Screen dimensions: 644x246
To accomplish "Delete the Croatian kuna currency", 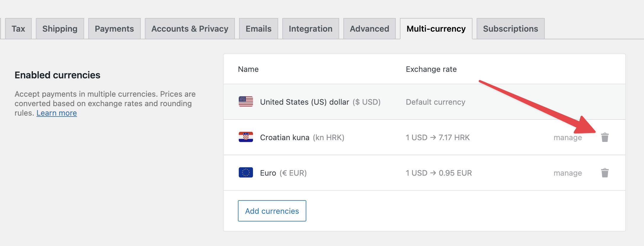I will 605,137.
